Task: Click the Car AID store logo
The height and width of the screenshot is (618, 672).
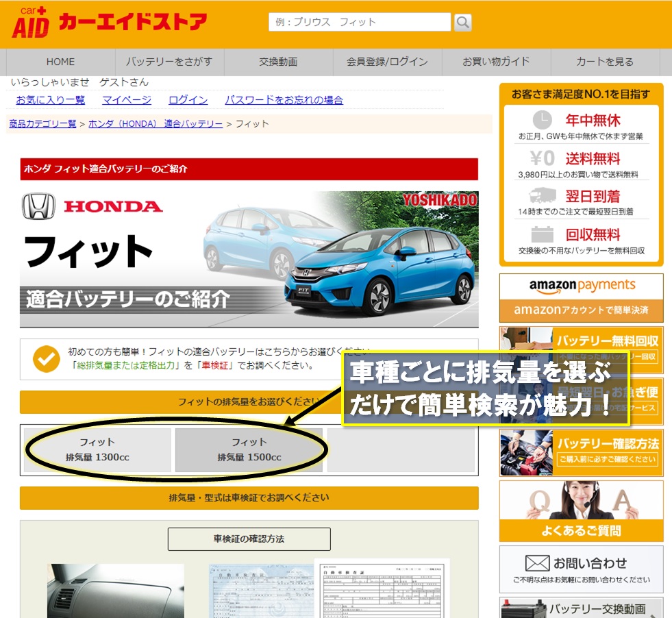Action: (x=110, y=23)
